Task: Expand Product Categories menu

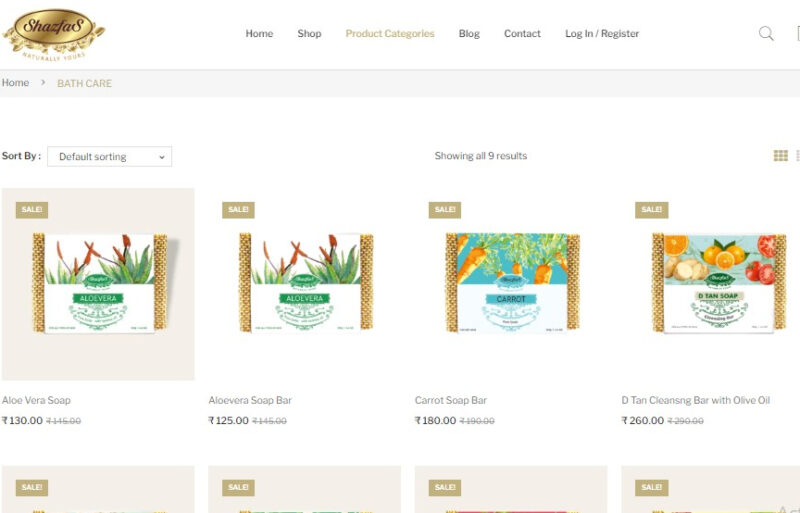Action: (390, 34)
